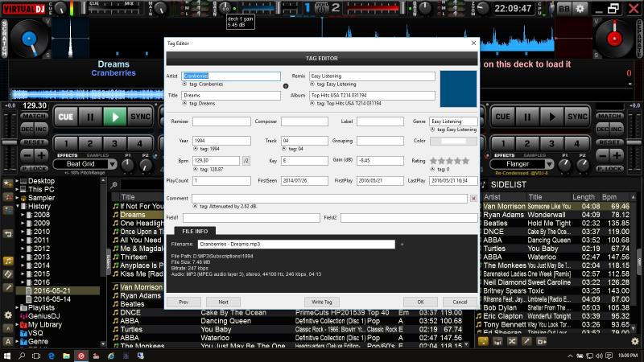Click the Color swatch field
Image resolution: width=644 pixels, height=362 pixels.
pyautogui.click(x=453, y=141)
